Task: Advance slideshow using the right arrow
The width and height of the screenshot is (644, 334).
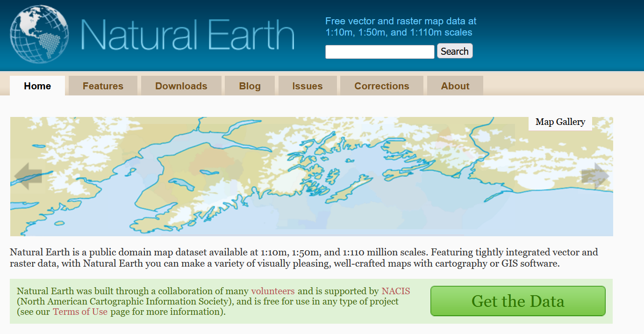Action: (x=595, y=176)
